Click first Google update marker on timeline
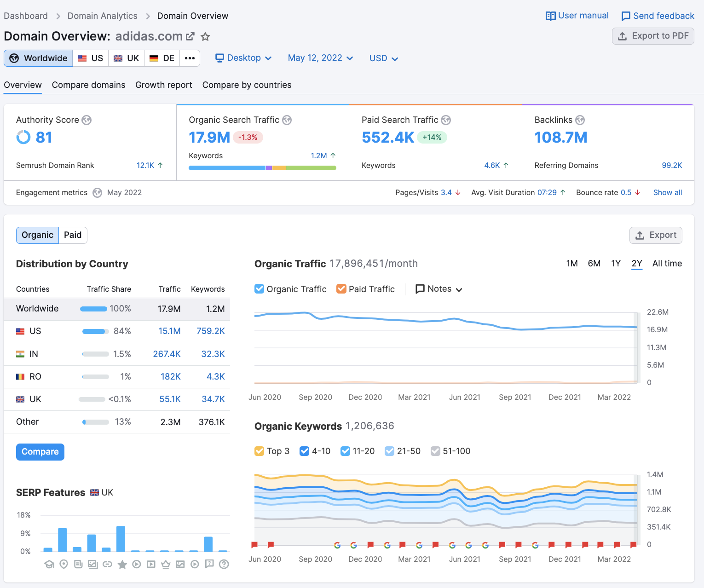 tap(337, 545)
